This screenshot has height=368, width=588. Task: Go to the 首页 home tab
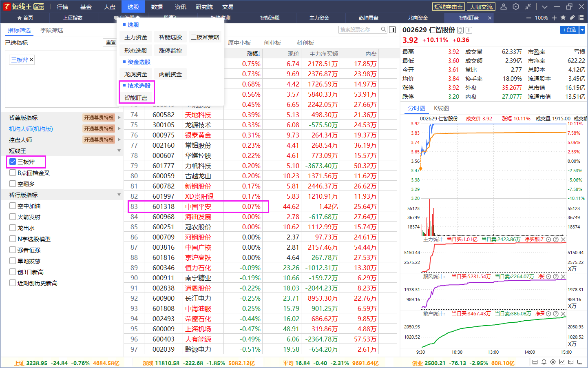pos(25,18)
